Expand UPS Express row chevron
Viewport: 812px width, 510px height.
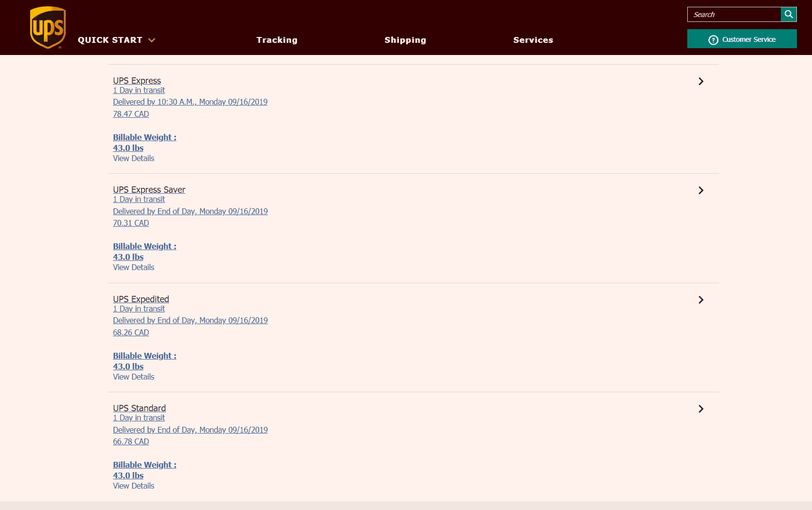click(x=701, y=81)
